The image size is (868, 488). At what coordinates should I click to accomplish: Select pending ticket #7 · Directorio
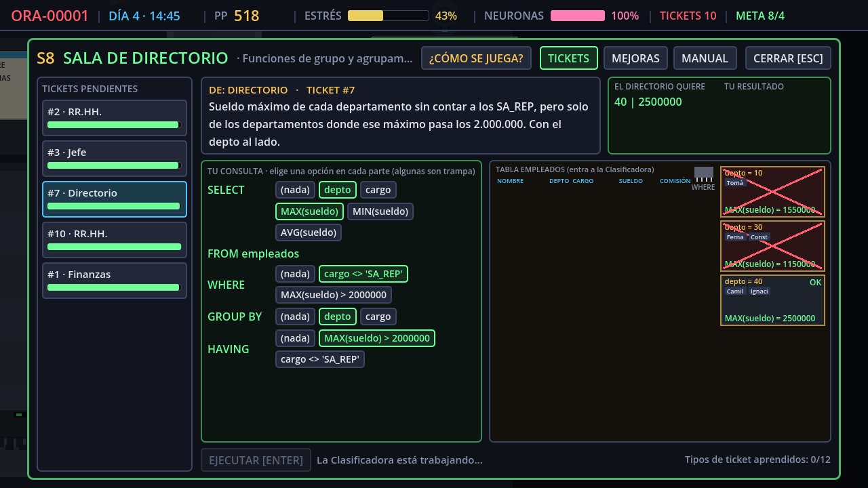(115, 199)
